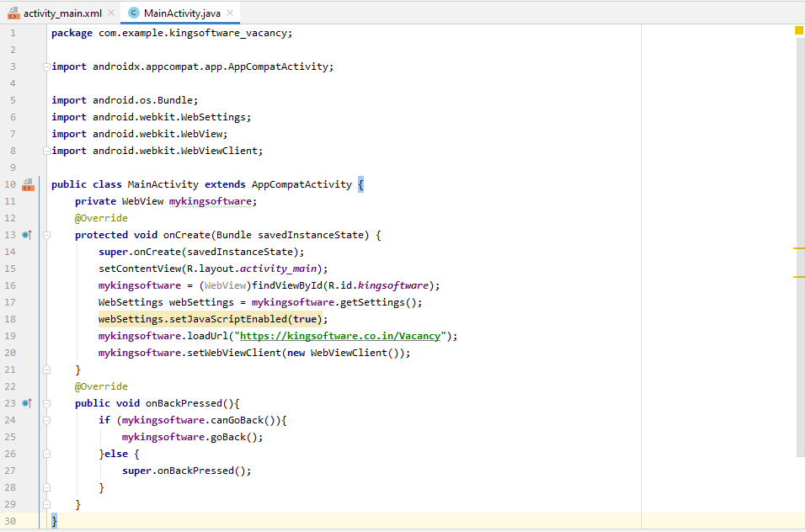Click the override marker icon beside onCreate
Image resolution: width=806 pixels, height=532 pixels.
(x=27, y=235)
